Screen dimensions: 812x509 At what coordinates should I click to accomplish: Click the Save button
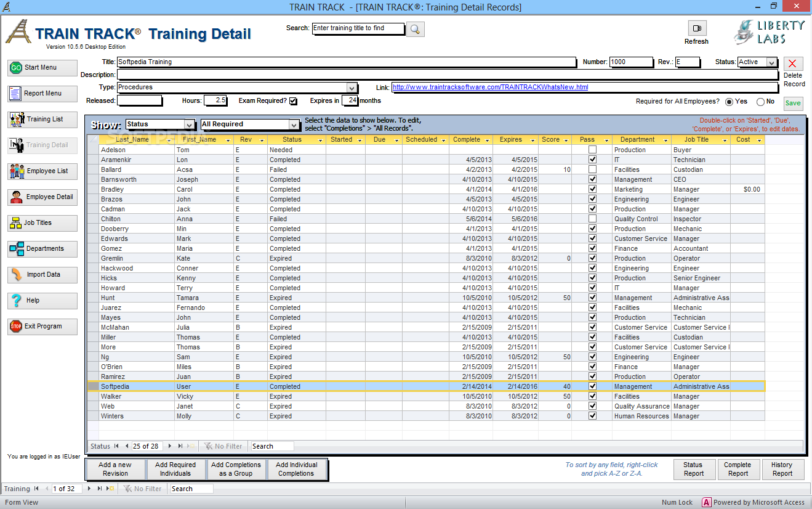pyautogui.click(x=793, y=104)
